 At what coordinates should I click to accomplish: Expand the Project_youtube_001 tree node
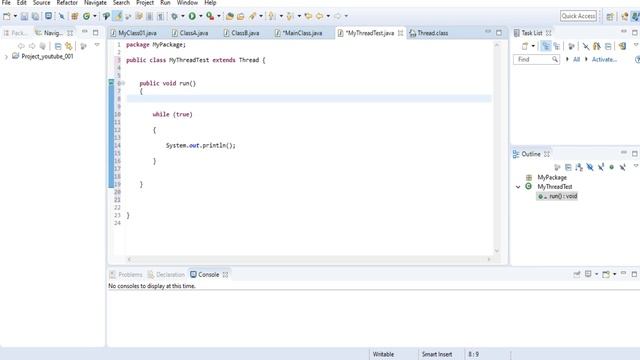[6, 57]
